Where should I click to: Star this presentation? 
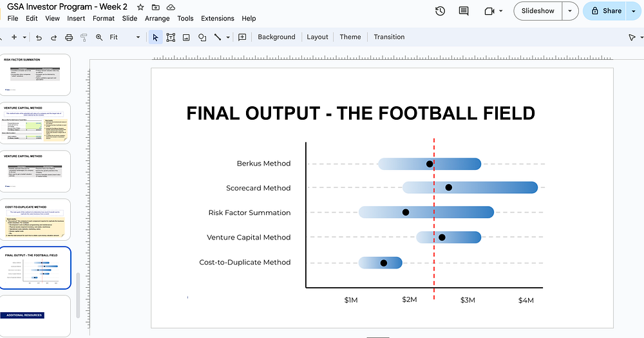pos(140,7)
